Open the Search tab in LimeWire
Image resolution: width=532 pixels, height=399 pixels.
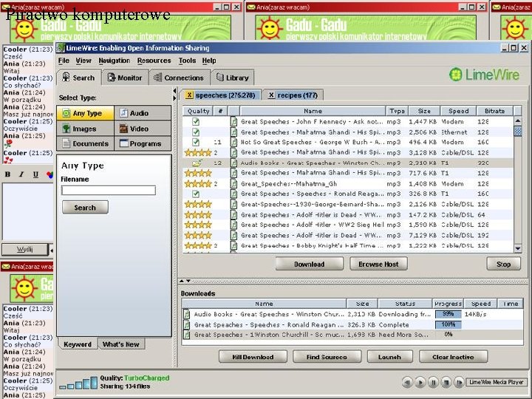[79, 78]
